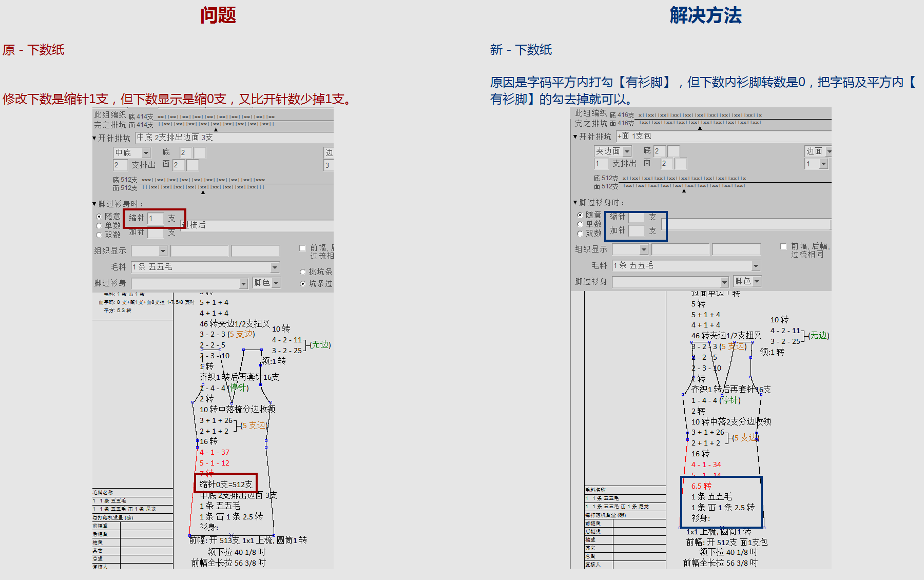The image size is (924, 580).
Task: Click the '+面 1支包' field in right panel
Action: click(723, 136)
